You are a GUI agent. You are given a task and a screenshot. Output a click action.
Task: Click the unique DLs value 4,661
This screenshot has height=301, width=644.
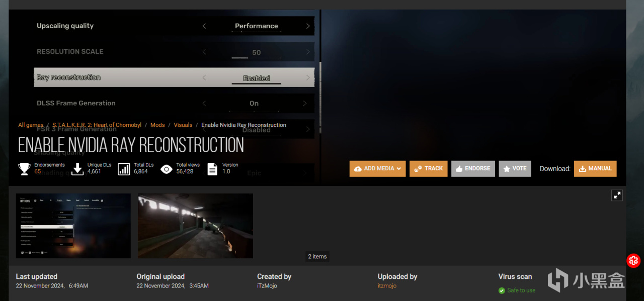(94, 172)
